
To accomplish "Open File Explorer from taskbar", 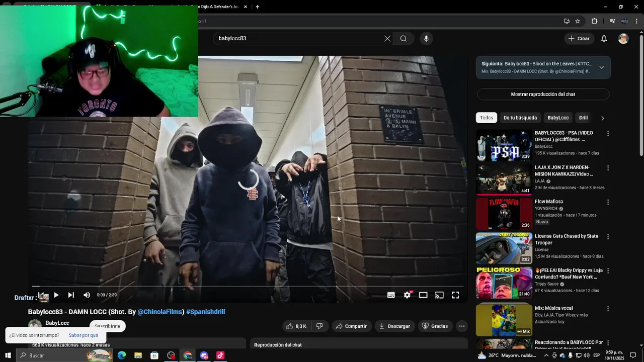I will point(138,355).
